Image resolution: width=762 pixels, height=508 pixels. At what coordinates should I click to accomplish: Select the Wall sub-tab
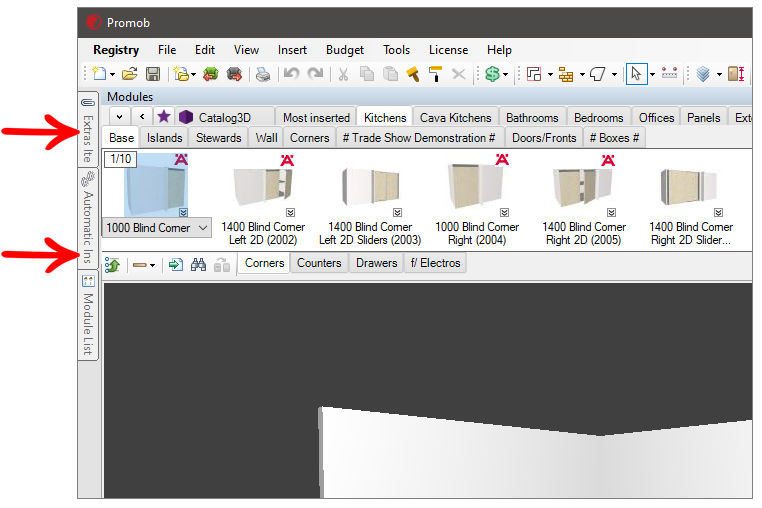click(x=266, y=138)
